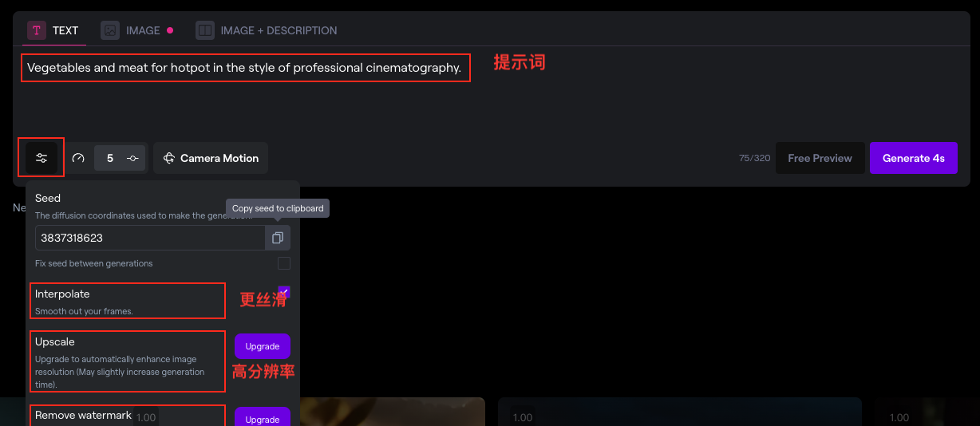The height and width of the screenshot is (426, 980).
Task: Open the Camera Motion options
Action: 211,158
